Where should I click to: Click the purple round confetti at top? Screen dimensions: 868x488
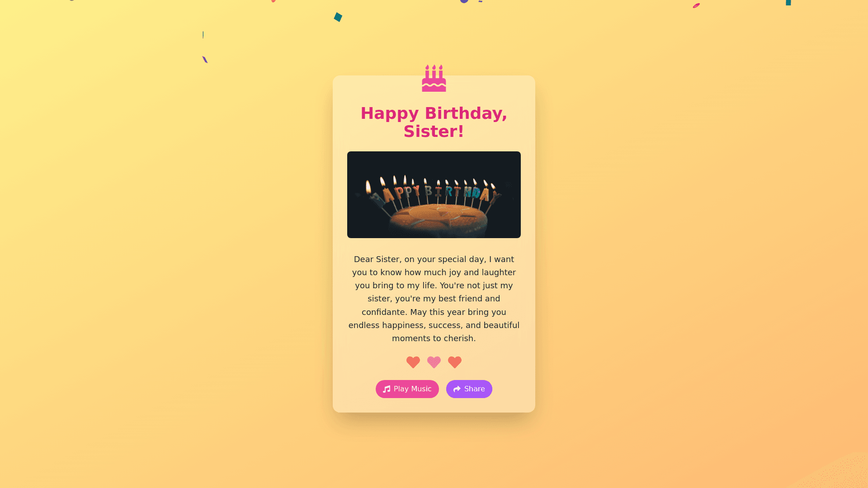tap(464, 1)
